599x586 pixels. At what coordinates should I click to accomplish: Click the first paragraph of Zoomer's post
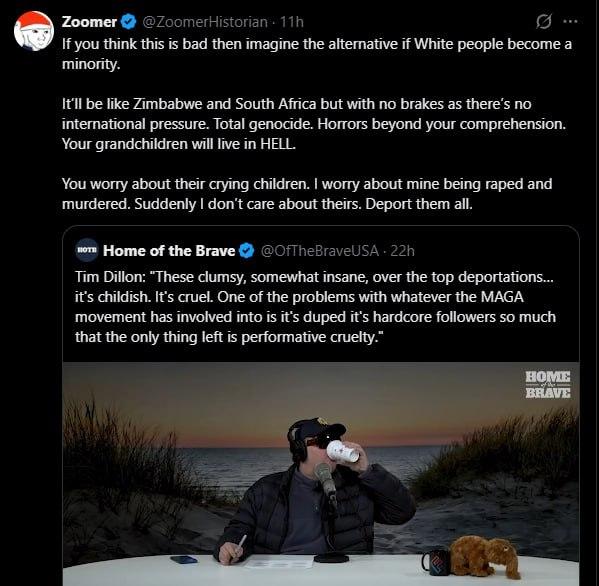[x=317, y=54]
